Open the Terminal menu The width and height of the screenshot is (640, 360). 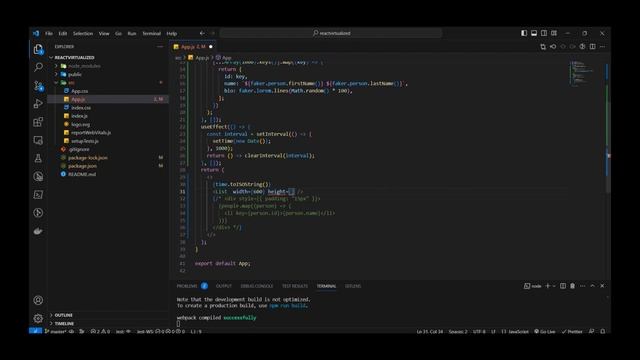pyautogui.click(x=151, y=33)
